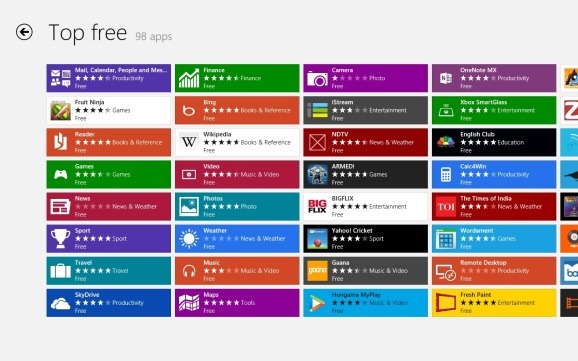
Task: Click the Maps "Tools" category label
Action: pos(248,303)
